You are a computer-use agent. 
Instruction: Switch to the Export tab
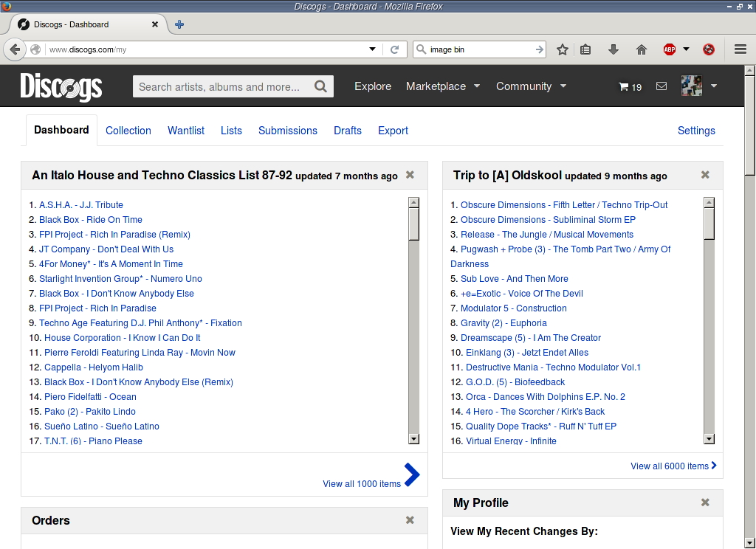click(393, 131)
